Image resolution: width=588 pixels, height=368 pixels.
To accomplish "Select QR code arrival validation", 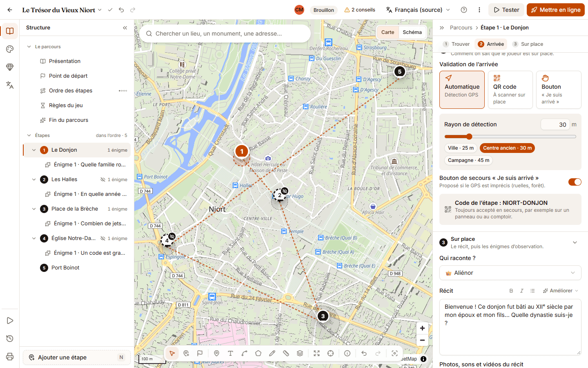I will point(510,90).
